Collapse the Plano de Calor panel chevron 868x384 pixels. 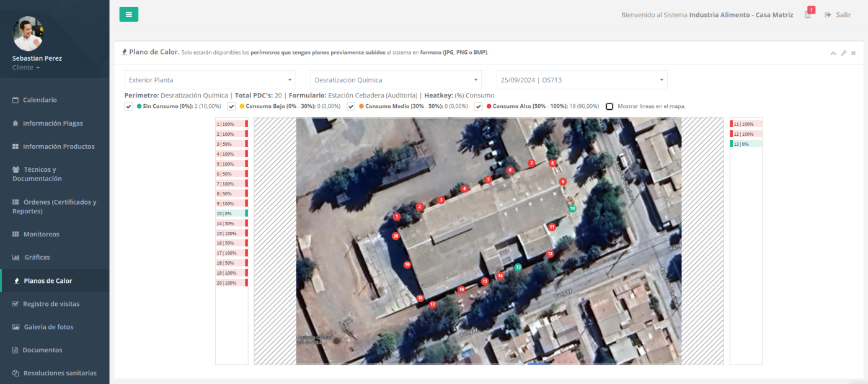(x=833, y=53)
